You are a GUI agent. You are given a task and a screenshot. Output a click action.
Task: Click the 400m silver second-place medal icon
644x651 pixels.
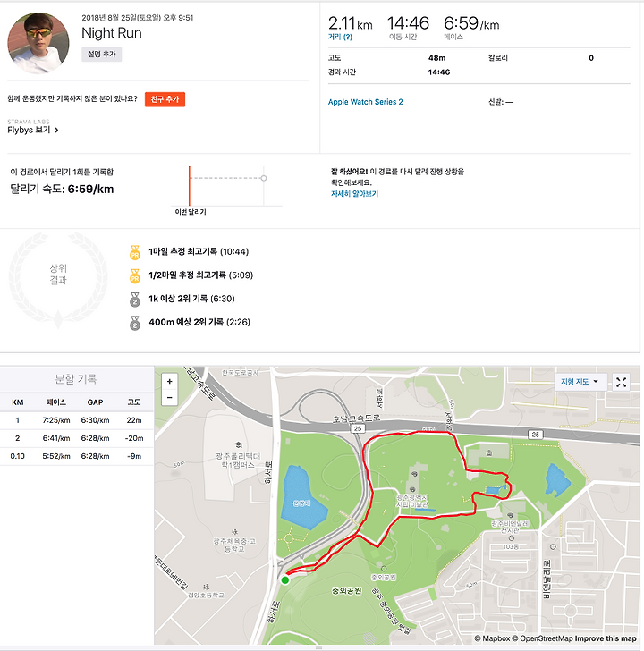[x=135, y=323]
